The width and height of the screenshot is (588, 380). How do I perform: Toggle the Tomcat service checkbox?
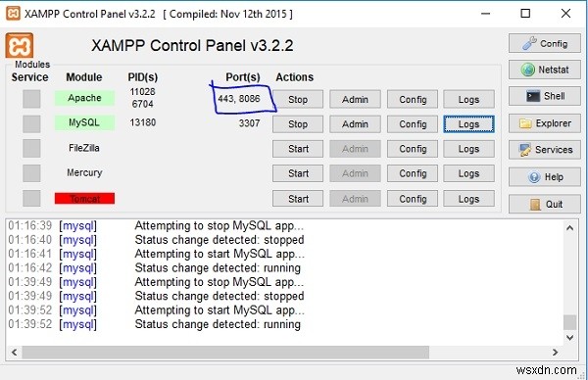tap(31, 198)
